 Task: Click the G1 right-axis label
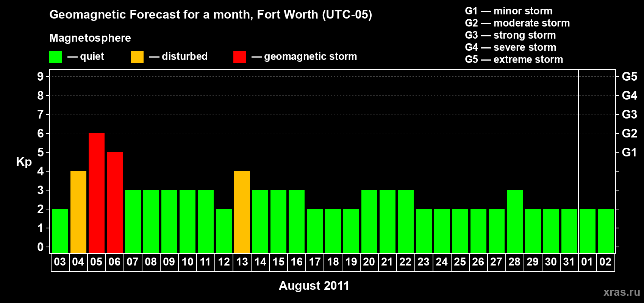click(629, 152)
